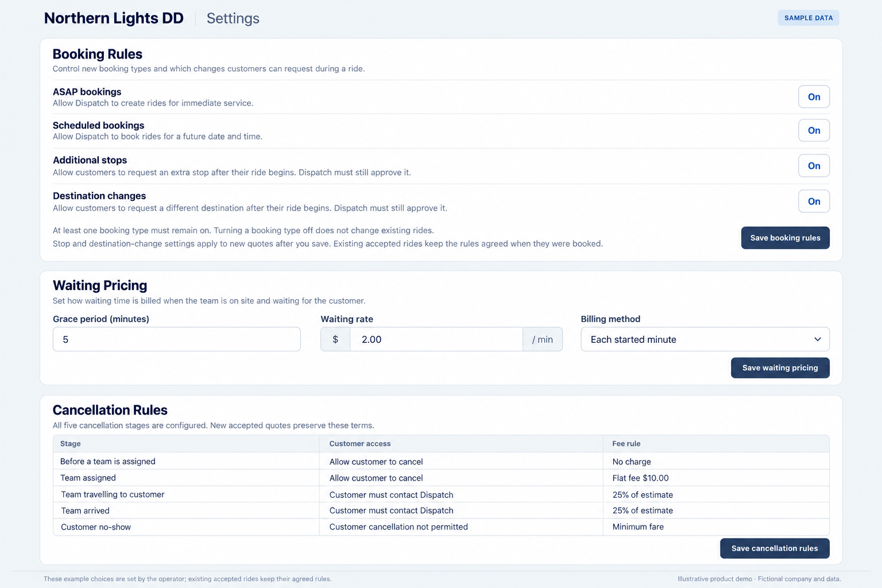
Task: Click the 'Team arrived' stage cell
Action: (x=85, y=510)
